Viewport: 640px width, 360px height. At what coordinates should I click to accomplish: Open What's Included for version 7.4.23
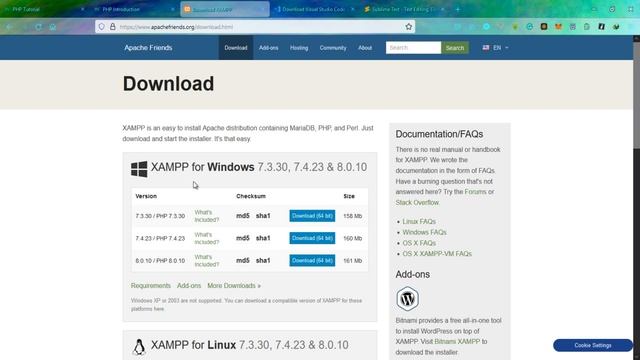(x=207, y=238)
